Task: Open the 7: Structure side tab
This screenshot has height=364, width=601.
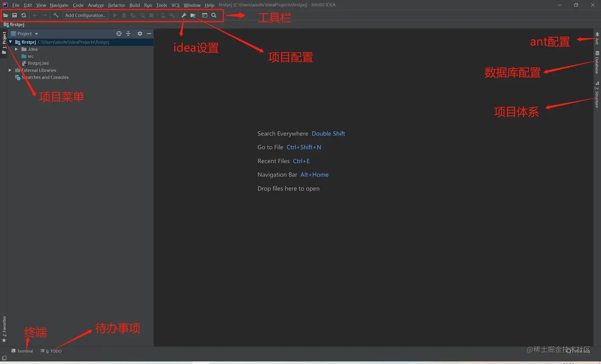Action: pos(597,95)
